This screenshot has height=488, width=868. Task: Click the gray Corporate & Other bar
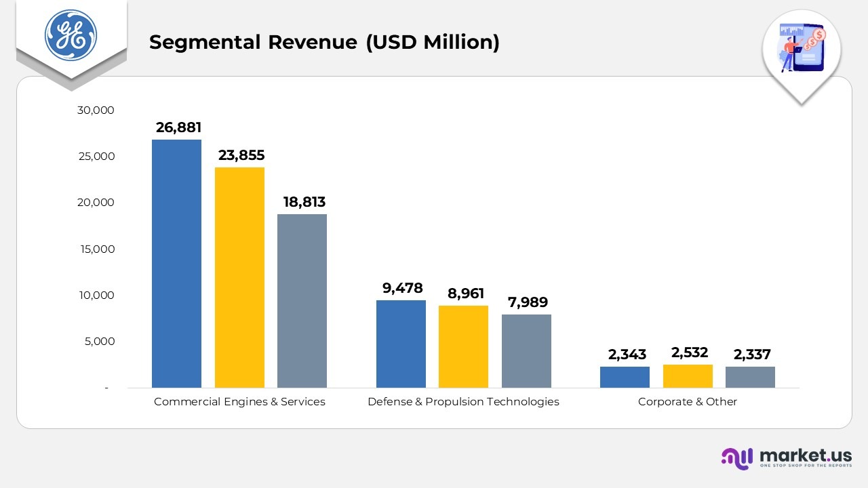[x=750, y=378]
